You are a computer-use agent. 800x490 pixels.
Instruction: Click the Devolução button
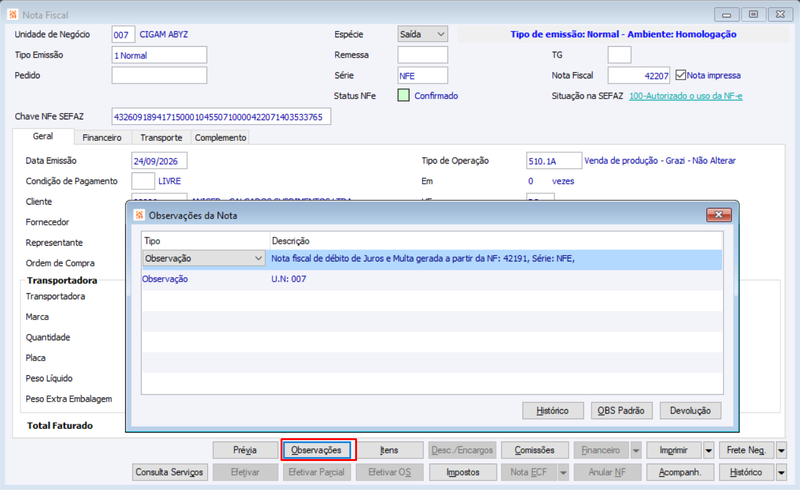[690, 410]
